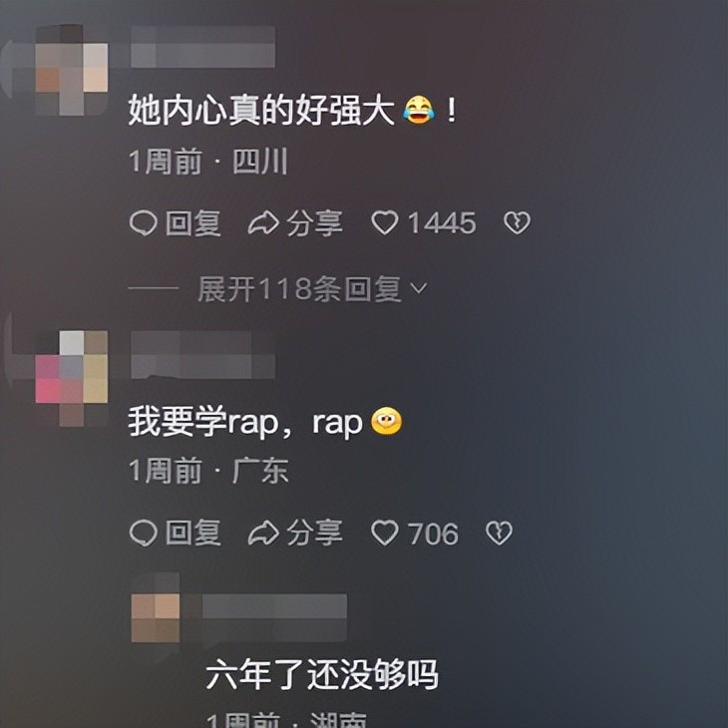Open first commenter's blurred avatar
This screenshot has height=728, width=728.
click(72, 70)
